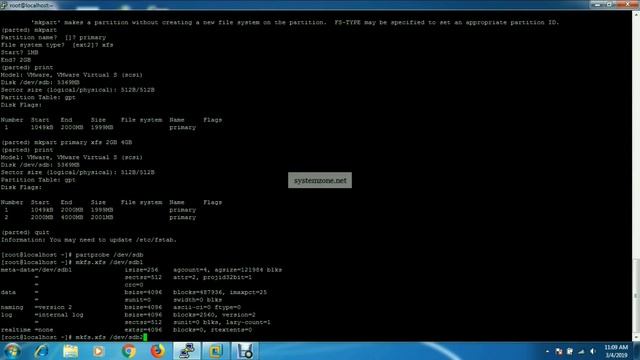Image resolution: width=640 pixels, height=360 pixels.
Task: Click the root@localhost window title text
Action: pyautogui.click(x=31, y=5)
